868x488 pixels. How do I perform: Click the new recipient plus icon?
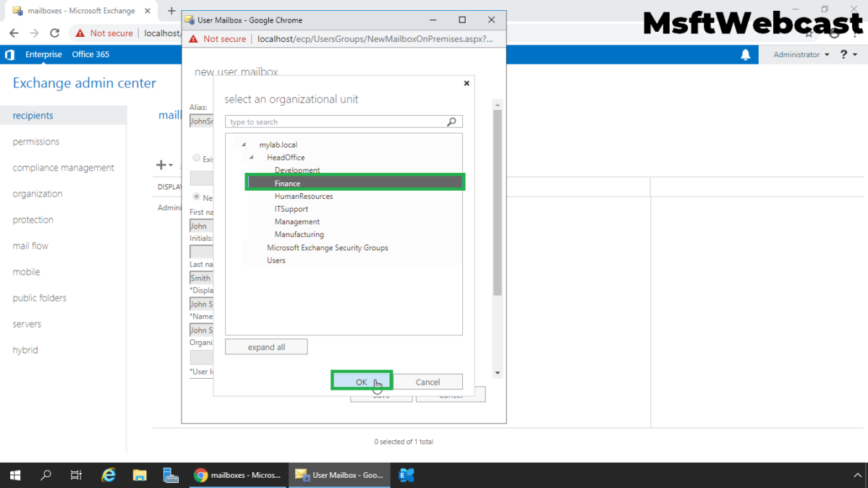(x=161, y=164)
